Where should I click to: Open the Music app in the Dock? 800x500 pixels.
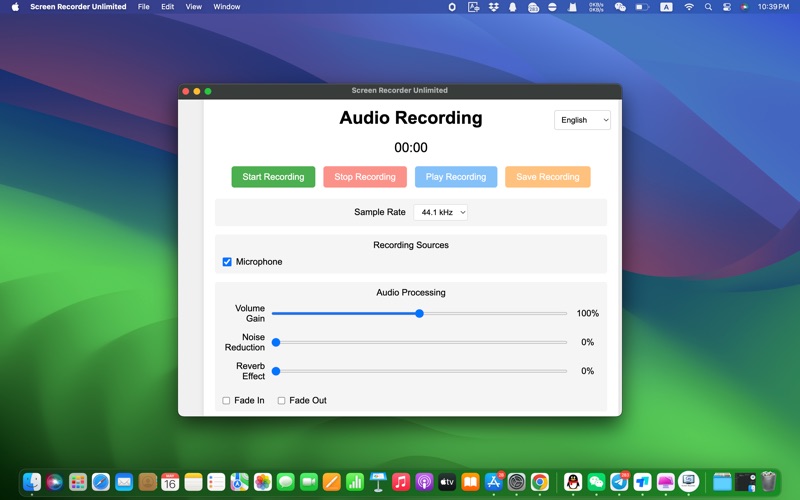401,482
